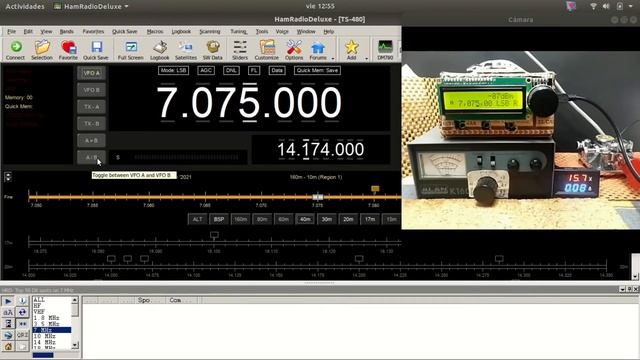Click the BSP button
Screen dimensions: 640x360
point(219,219)
